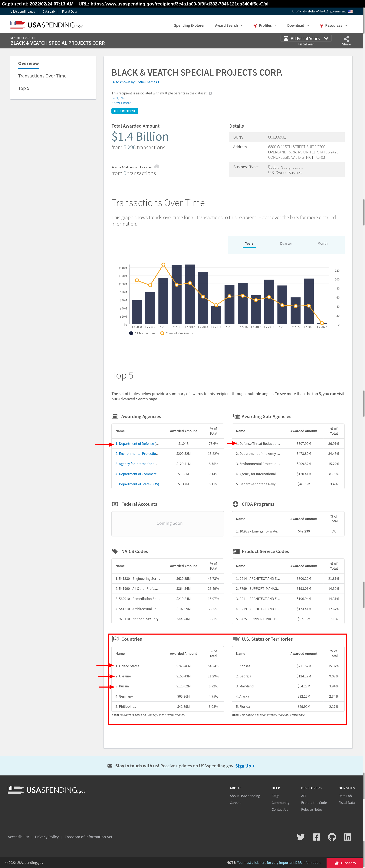Click the Countries flag icon
Image resolution: width=365 pixels, height=868 pixels.
coord(115,639)
